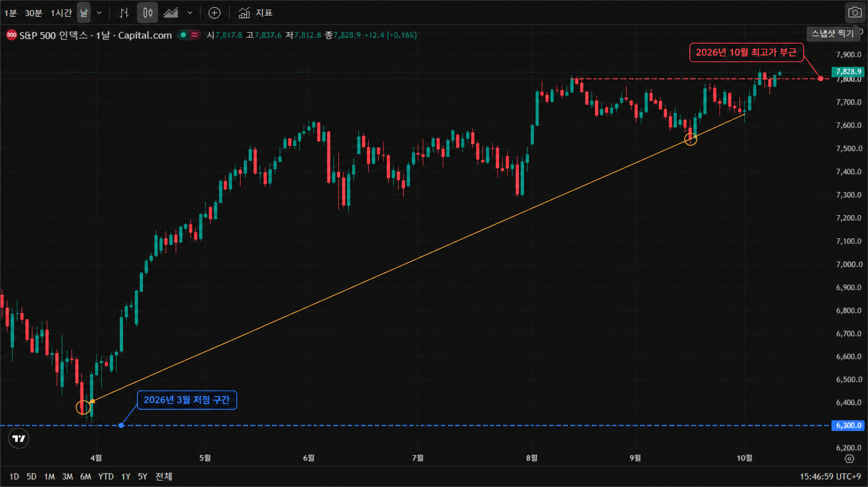Click the add compare symbol plus icon
Viewport: 868px width, 487px height.
[214, 13]
